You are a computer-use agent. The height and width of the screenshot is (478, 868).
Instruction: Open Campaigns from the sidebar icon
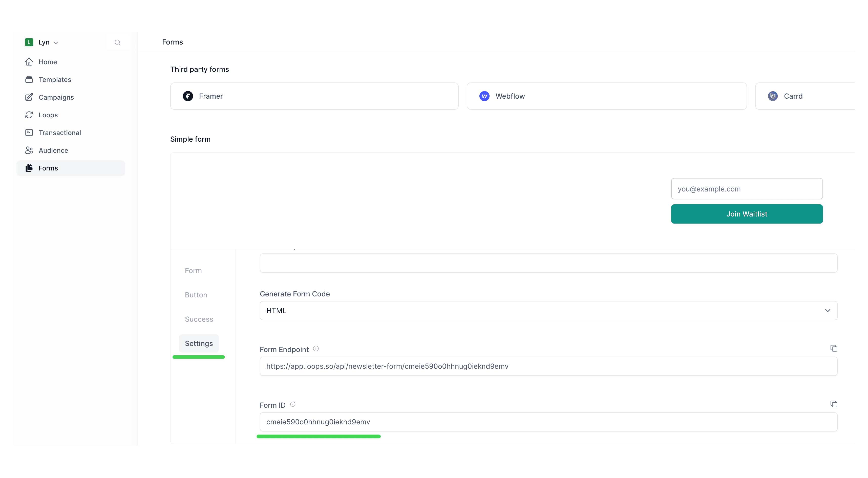[x=29, y=97]
